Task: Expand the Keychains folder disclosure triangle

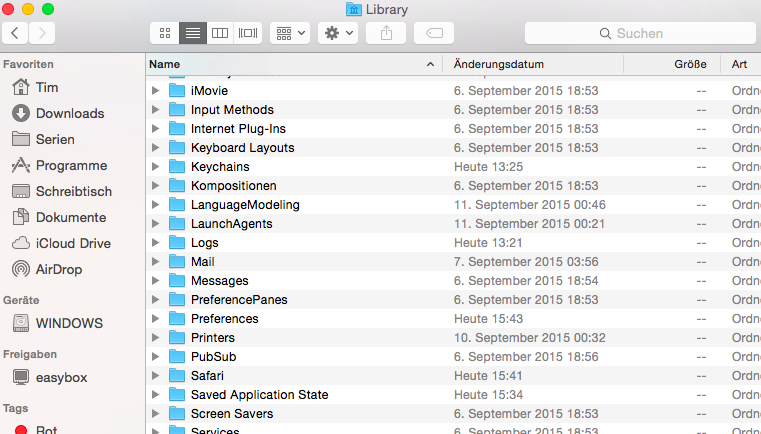Action: pyautogui.click(x=155, y=167)
